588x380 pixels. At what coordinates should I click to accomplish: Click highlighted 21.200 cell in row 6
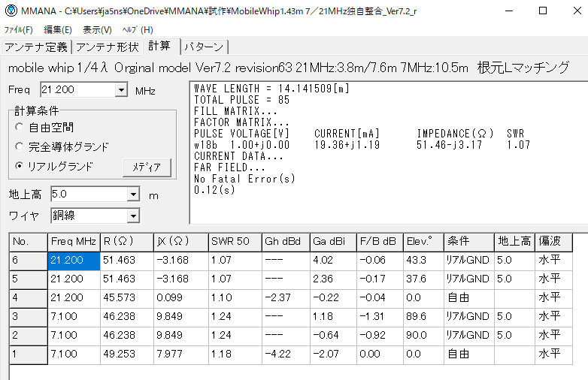coord(74,261)
